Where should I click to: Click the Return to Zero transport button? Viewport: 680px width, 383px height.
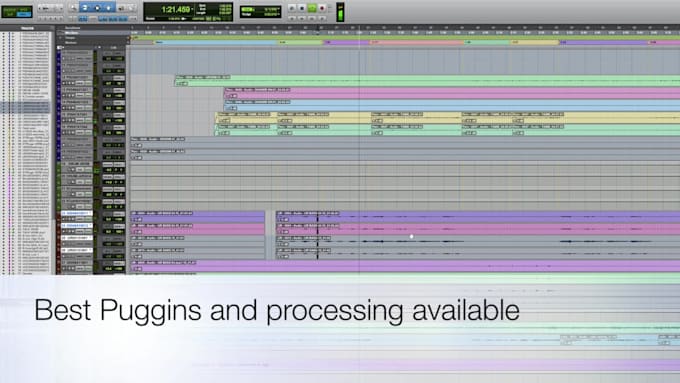tap(292, 18)
